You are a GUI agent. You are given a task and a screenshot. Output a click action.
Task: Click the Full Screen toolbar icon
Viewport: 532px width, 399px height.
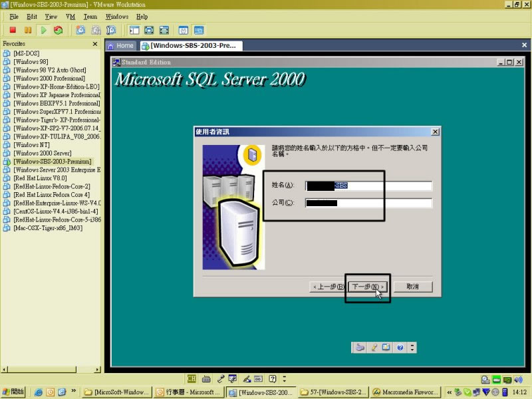tap(164, 30)
